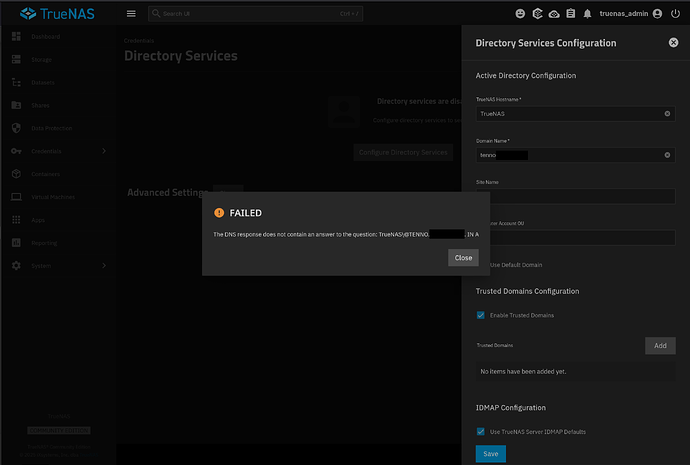
Task: Expand the System sidebar submenu
Action: 103,266
